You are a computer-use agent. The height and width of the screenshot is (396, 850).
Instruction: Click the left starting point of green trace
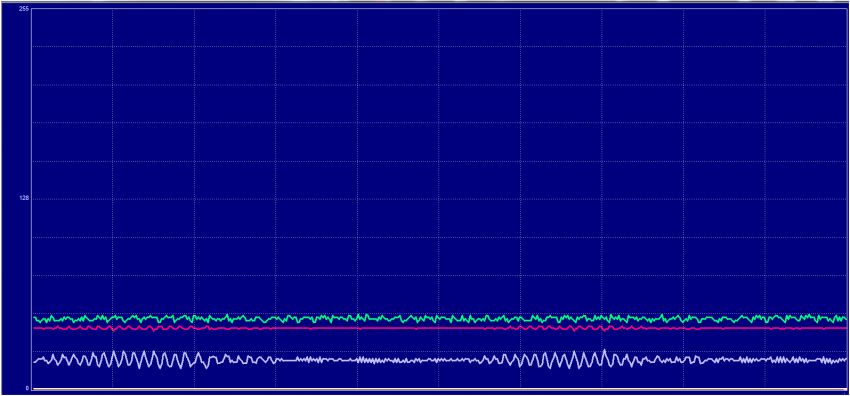coord(34,317)
